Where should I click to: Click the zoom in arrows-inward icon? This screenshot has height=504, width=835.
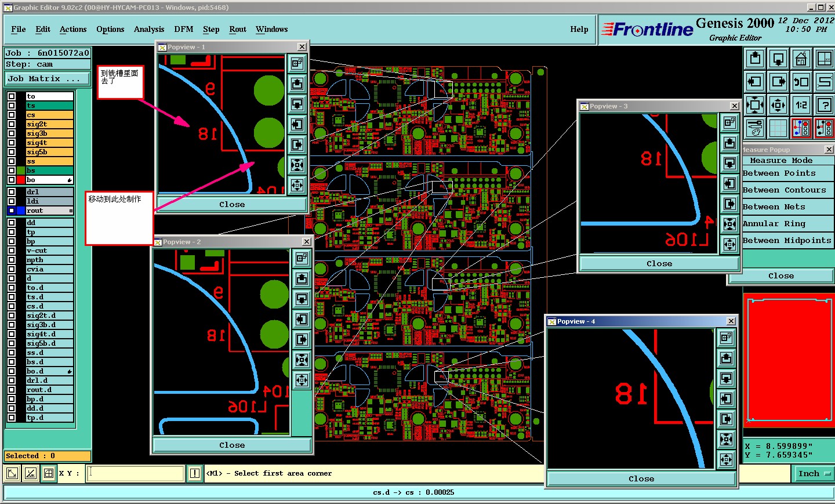[x=755, y=105]
